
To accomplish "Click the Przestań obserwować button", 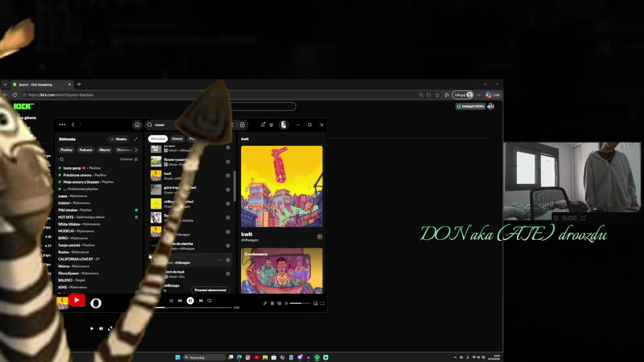I will tap(210, 290).
